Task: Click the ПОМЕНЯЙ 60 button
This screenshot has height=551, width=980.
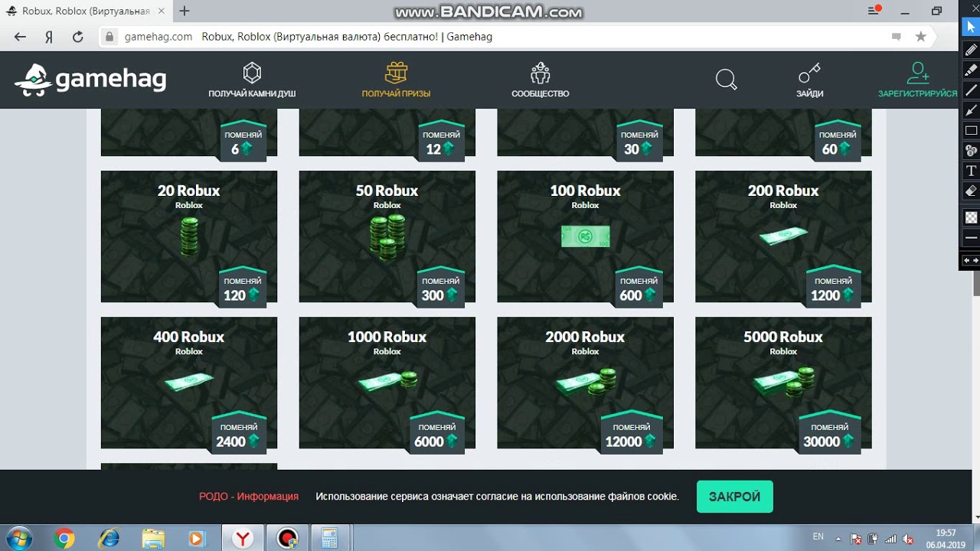Action: click(838, 142)
